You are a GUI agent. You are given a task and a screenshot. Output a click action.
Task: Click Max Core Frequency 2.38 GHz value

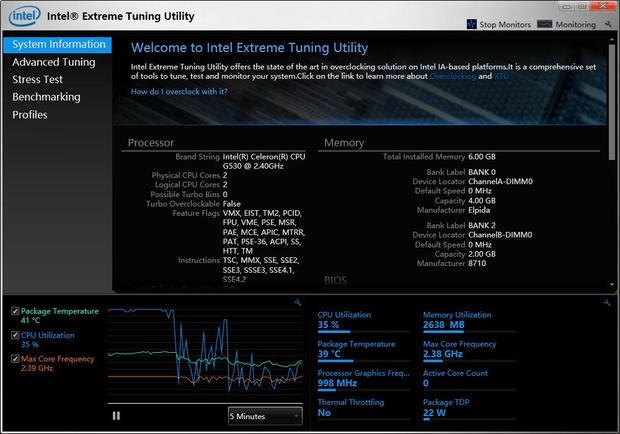click(443, 354)
